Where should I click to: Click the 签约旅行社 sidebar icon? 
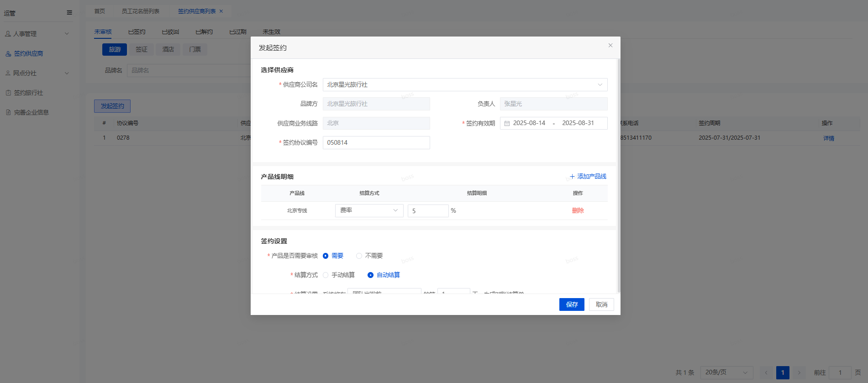8,93
